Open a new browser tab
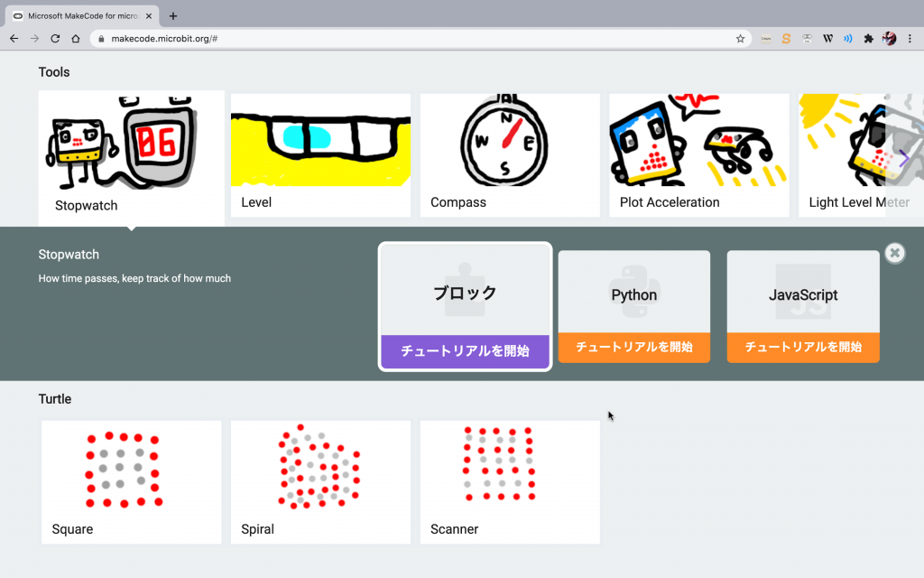 [173, 15]
